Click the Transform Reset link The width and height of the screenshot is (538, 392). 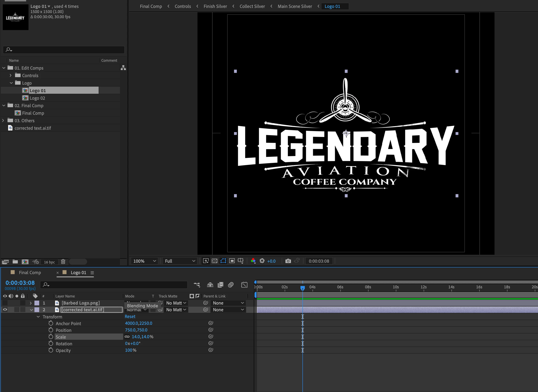coord(130,316)
